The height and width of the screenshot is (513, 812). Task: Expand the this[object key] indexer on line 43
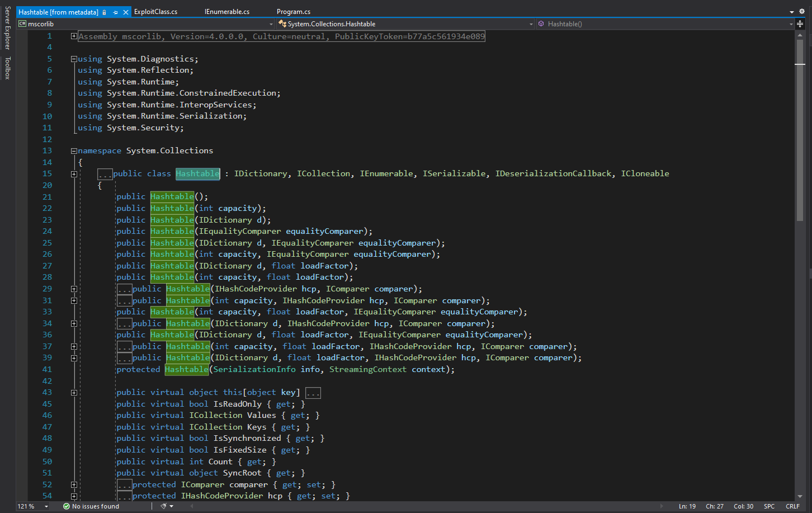click(74, 393)
